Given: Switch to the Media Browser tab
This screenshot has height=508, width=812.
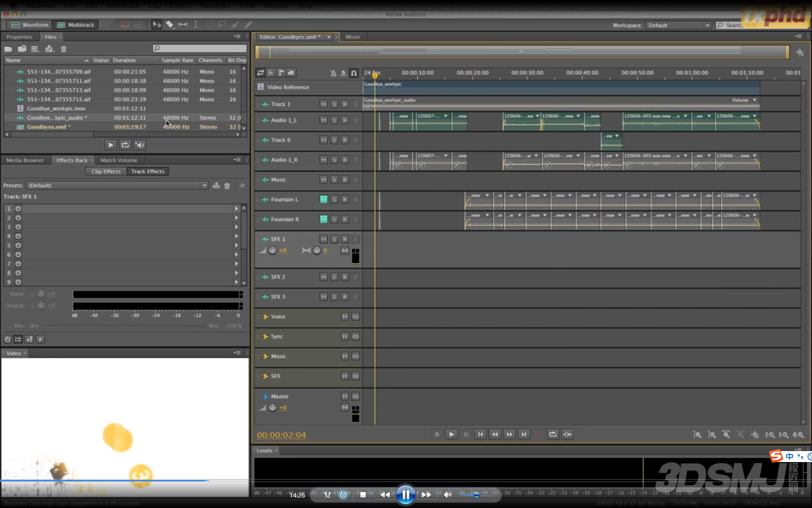Looking at the screenshot, I should 25,160.
